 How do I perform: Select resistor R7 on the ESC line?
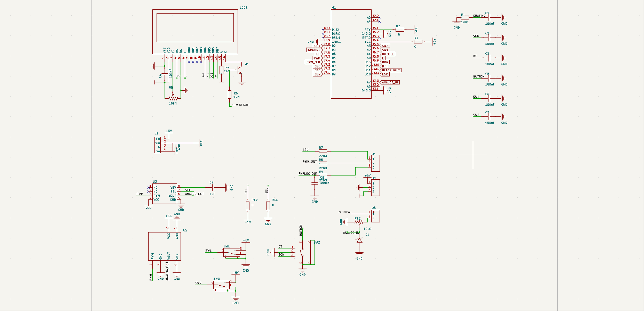point(323,151)
